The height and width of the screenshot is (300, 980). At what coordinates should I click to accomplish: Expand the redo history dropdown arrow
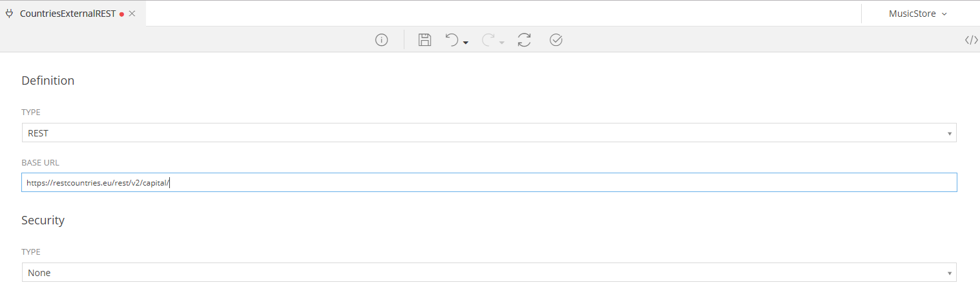(502, 43)
